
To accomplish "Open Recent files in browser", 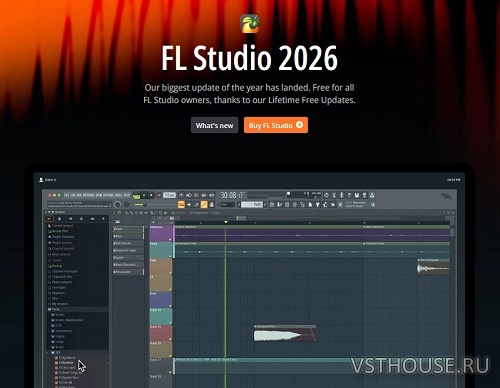I will tap(60, 231).
